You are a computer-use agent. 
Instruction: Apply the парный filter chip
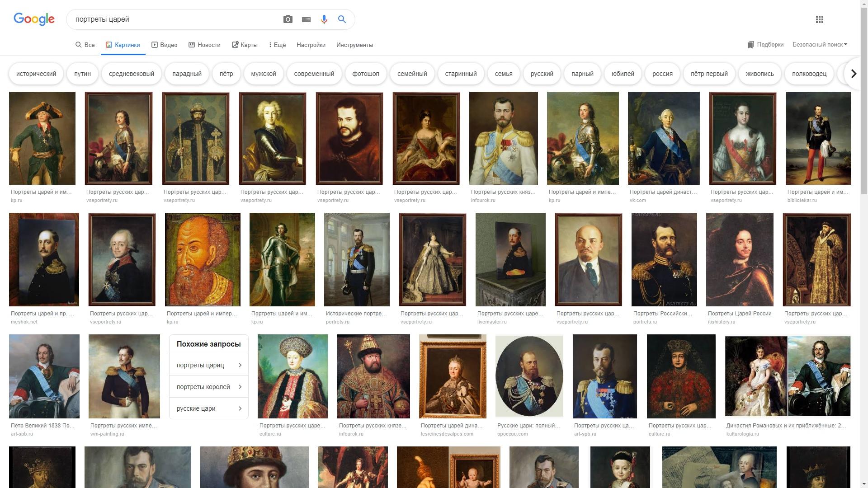point(582,74)
